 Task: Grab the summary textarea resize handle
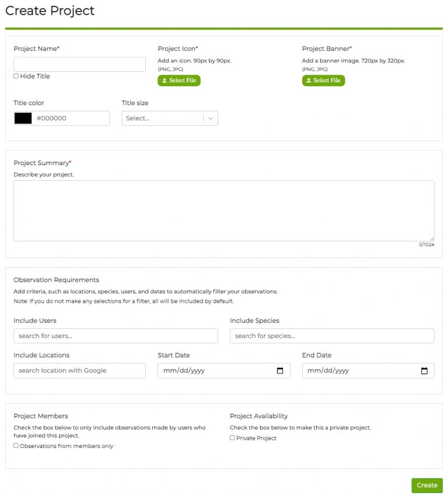(432, 239)
